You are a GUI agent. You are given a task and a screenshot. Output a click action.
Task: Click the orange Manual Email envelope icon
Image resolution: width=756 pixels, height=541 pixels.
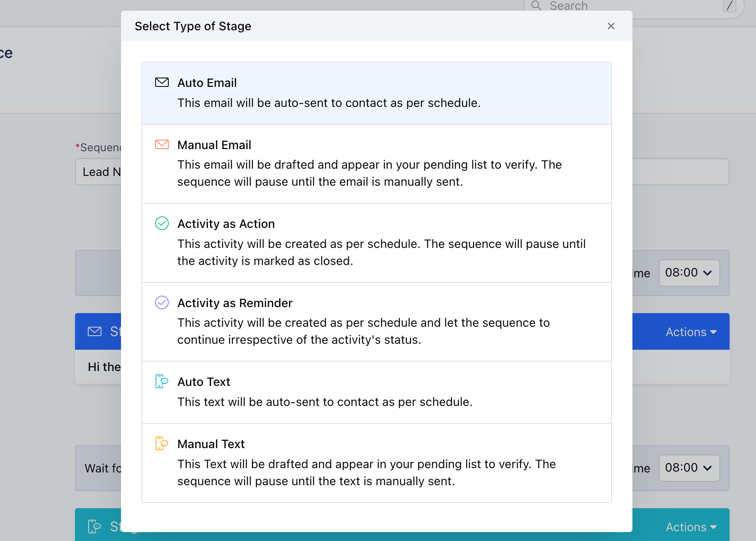[x=162, y=144]
